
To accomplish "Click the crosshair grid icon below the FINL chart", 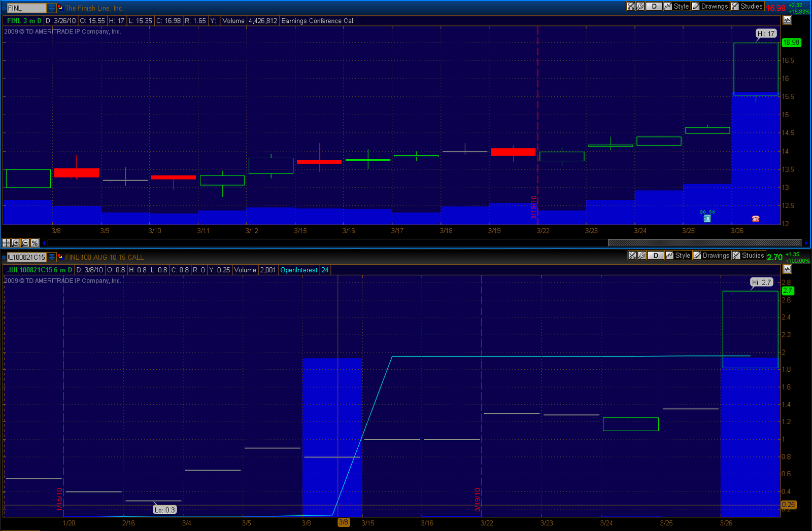I will click(6, 243).
